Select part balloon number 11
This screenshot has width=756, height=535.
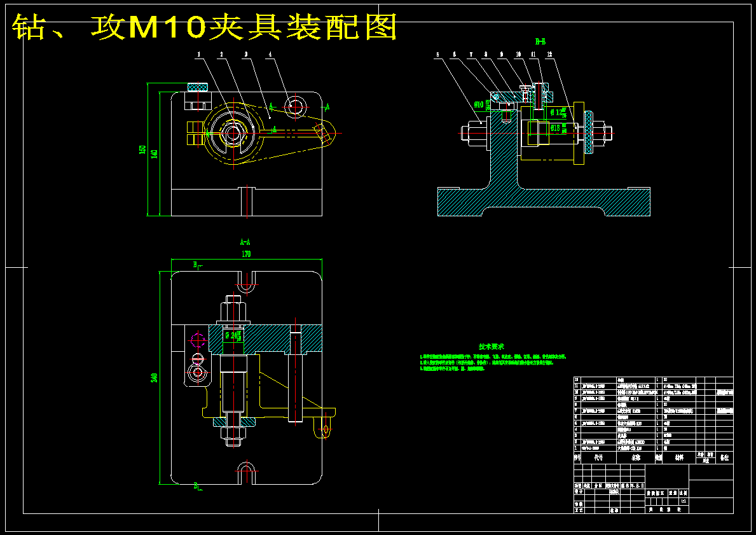tap(533, 55)
